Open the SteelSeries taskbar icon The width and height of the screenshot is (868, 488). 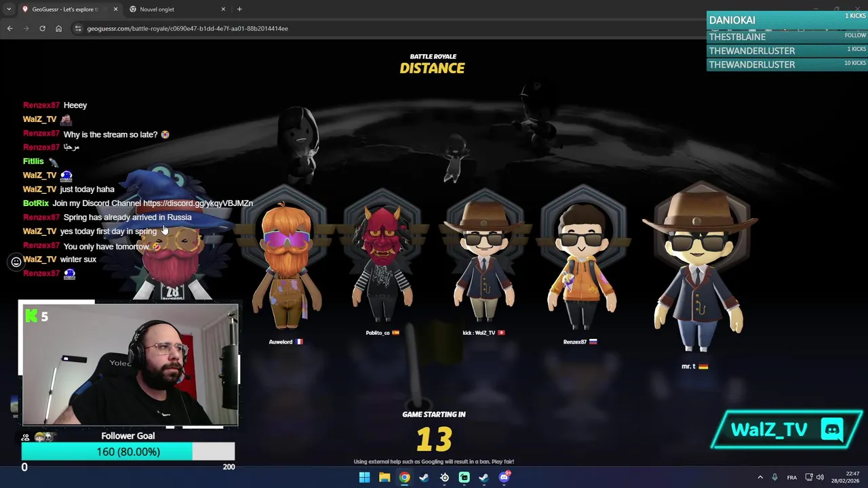444,478
